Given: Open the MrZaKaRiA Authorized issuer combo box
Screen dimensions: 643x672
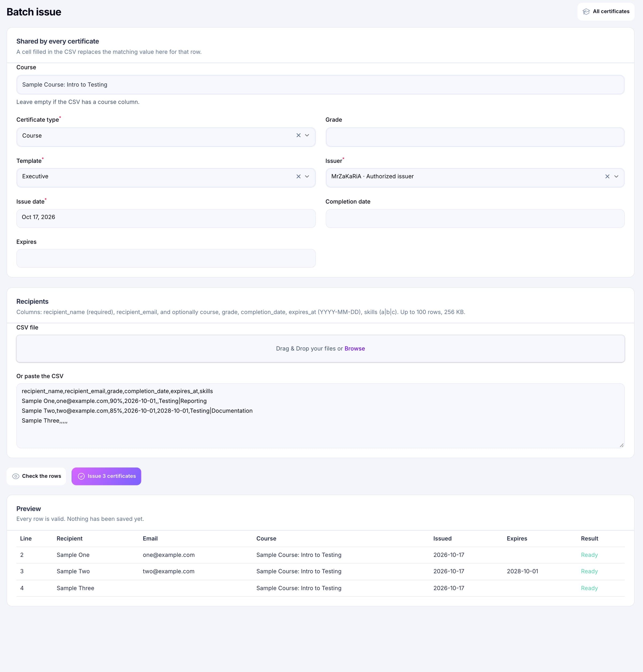Looking at the screenshot, I should click(x=475, y=178).
